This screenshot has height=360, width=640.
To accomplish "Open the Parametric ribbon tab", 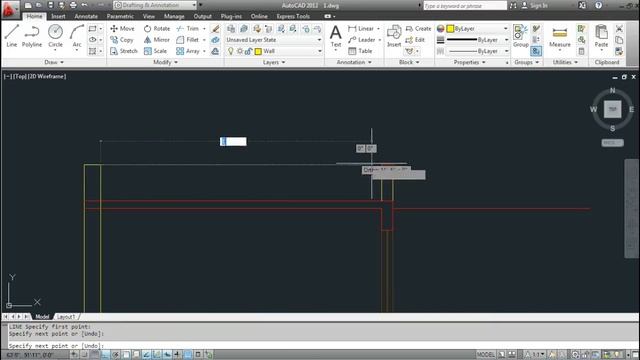I will pyautogui.click(x=120, y=16).
